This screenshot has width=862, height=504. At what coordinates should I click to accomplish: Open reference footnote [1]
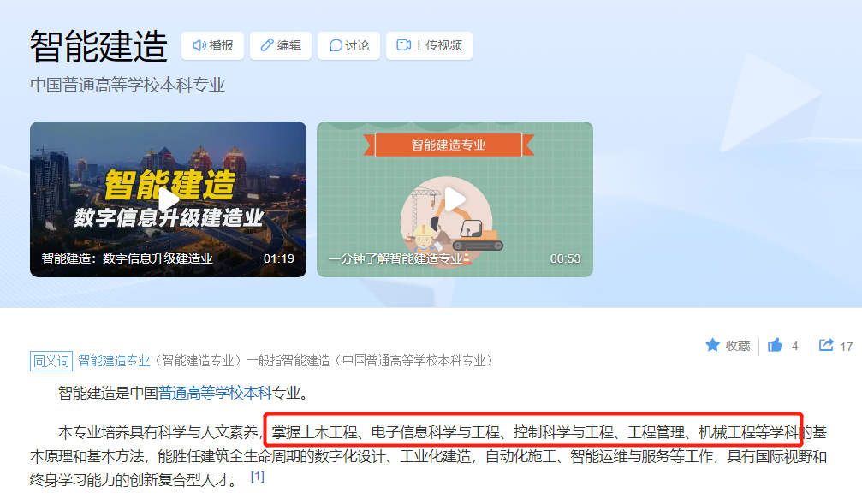tap(258, 477)
